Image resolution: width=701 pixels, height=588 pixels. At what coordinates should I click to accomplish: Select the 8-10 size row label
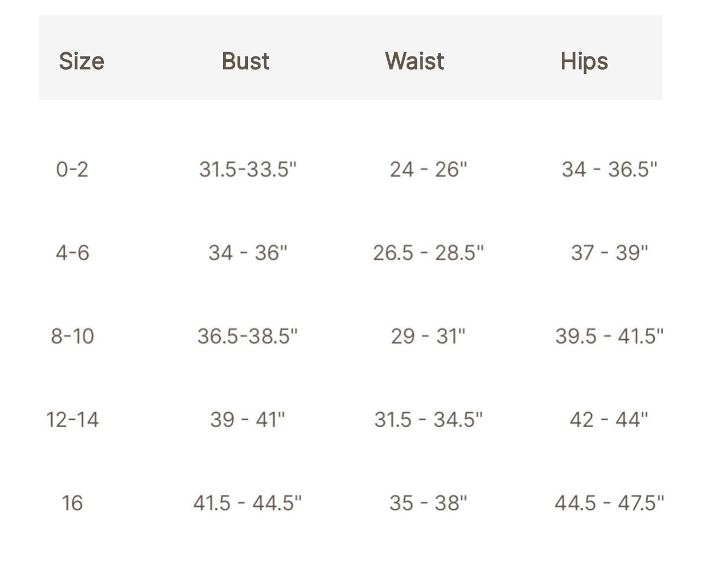[72, 336]
